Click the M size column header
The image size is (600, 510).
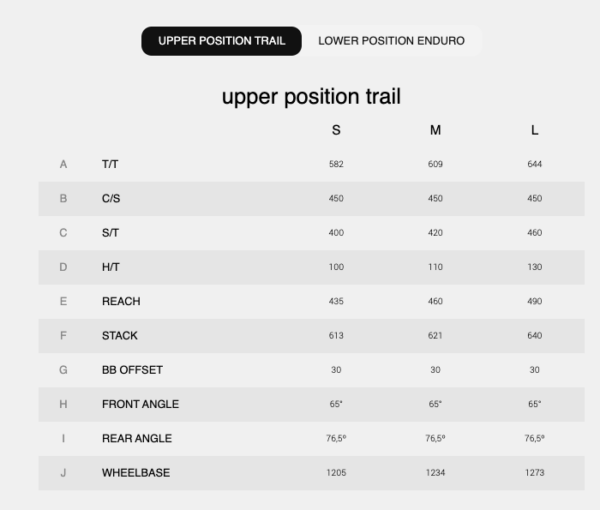pos(435,130)
